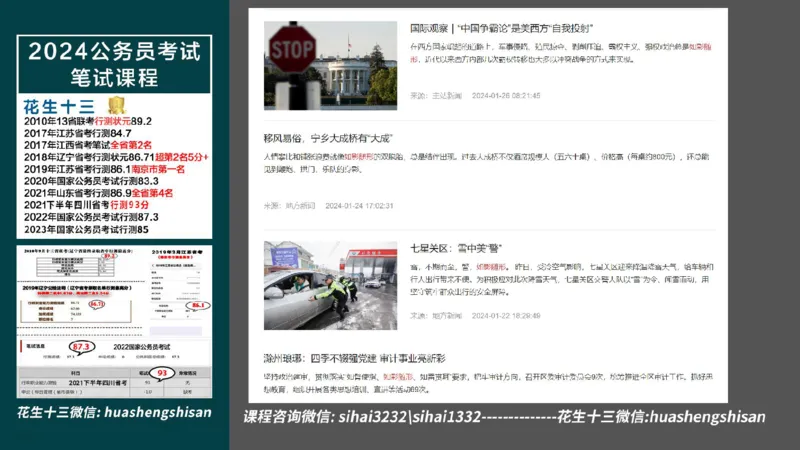Click the bottom caption 课程咨询微信: sihai3232\sihai1332
The width and height of the screenshot is (800, 450).
click(362, 417)
